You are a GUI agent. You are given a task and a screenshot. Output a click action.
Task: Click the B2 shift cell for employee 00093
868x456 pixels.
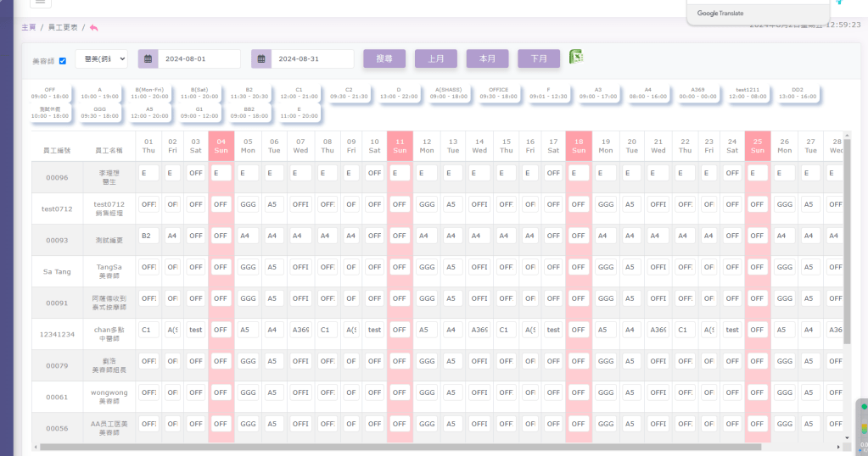point(148,236)
